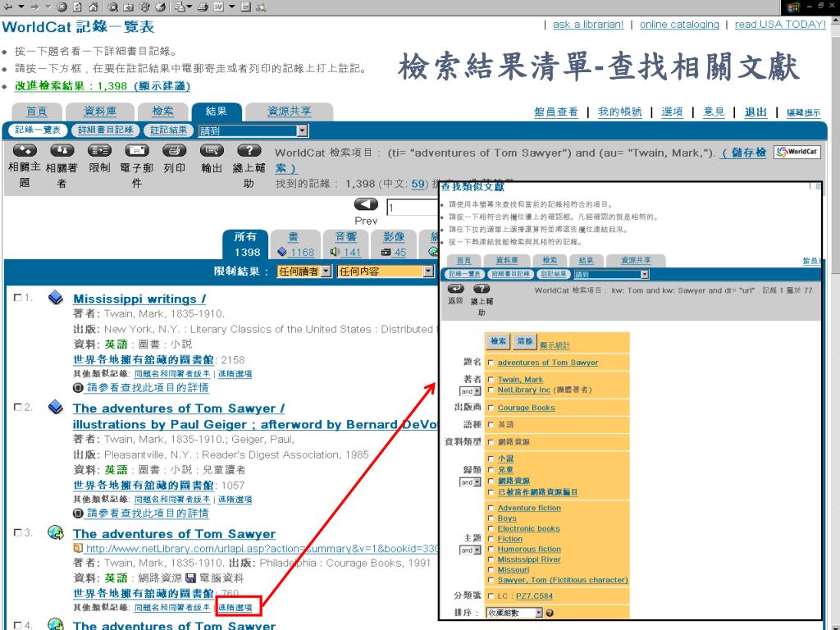The width and height of the screenshot is (840, 630).
Task: Click the 線上輔助 help icon in popup
Action: [482, 289]
